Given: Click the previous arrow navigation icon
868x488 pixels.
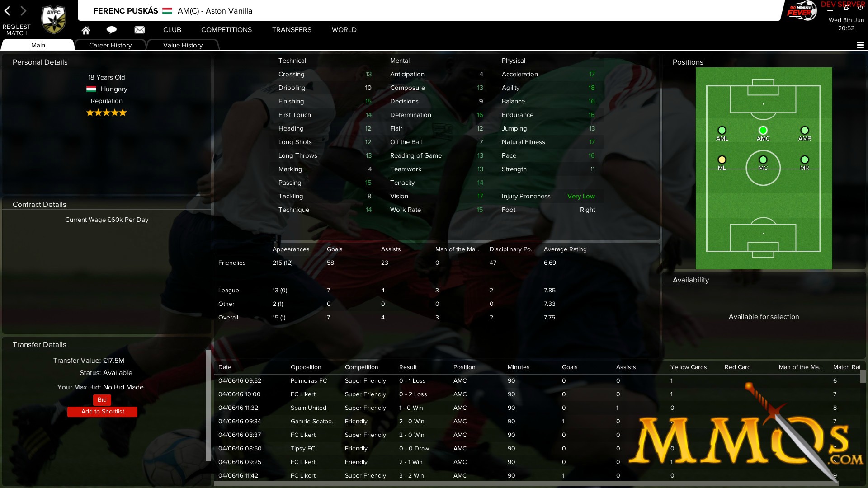Looking at the screenshot, I should pyautogui.click(x=8, y=10).
